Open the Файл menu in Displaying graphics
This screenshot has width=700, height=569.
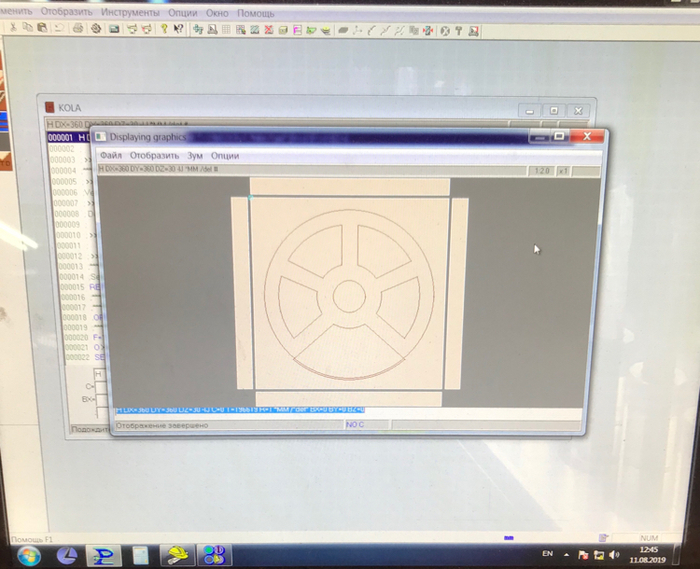pos(111,155)
